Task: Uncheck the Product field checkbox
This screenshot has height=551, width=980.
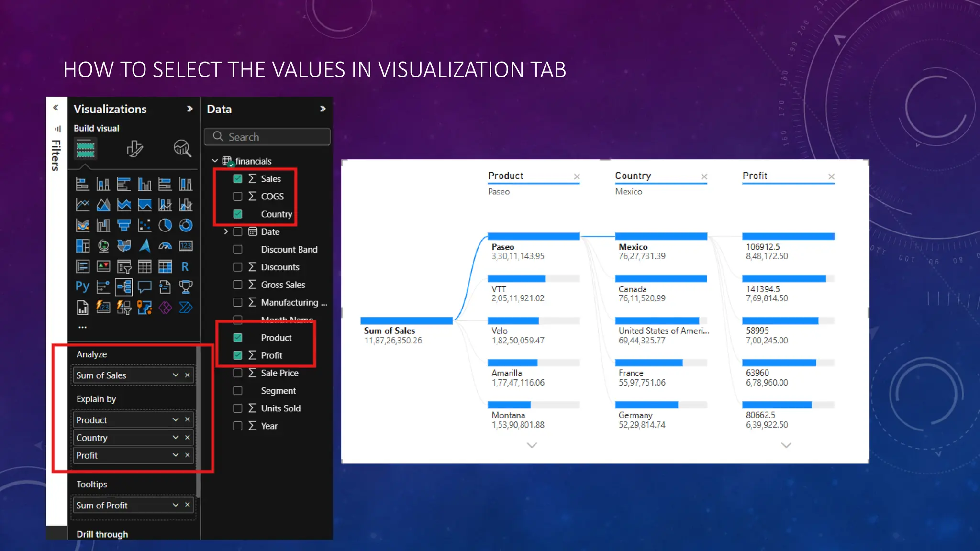Action: 238,338
